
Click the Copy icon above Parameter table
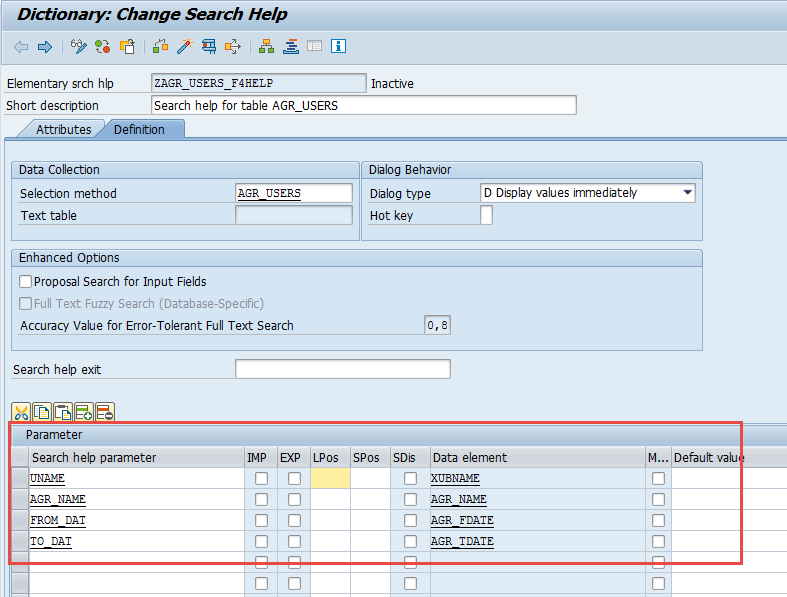pyautogui.click(x=42, y=413)
